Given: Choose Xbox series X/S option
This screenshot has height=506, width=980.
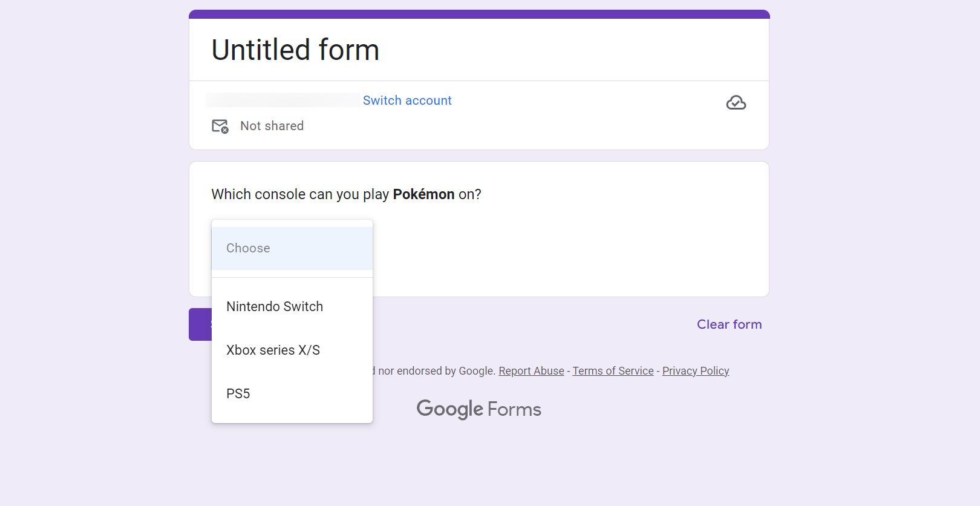Looking at the screenshot, I should (x=292, y=350).
